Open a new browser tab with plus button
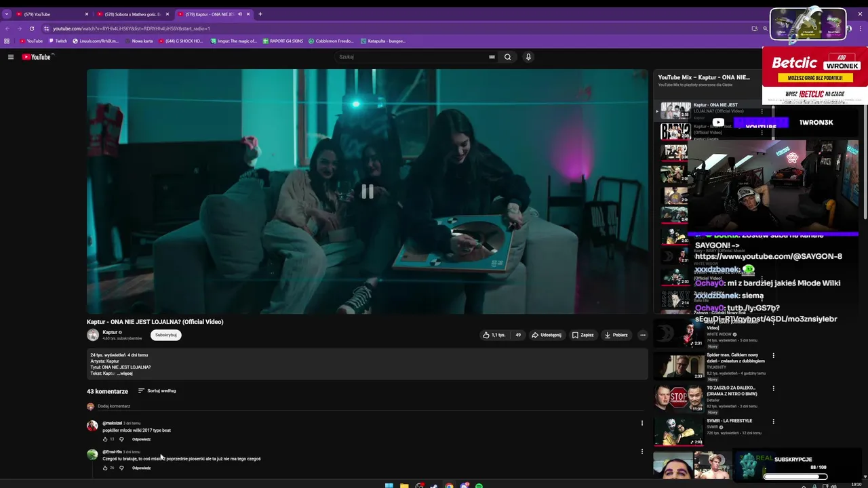The image size is (868, 488). pyautogui.click(x=260, y=14)
